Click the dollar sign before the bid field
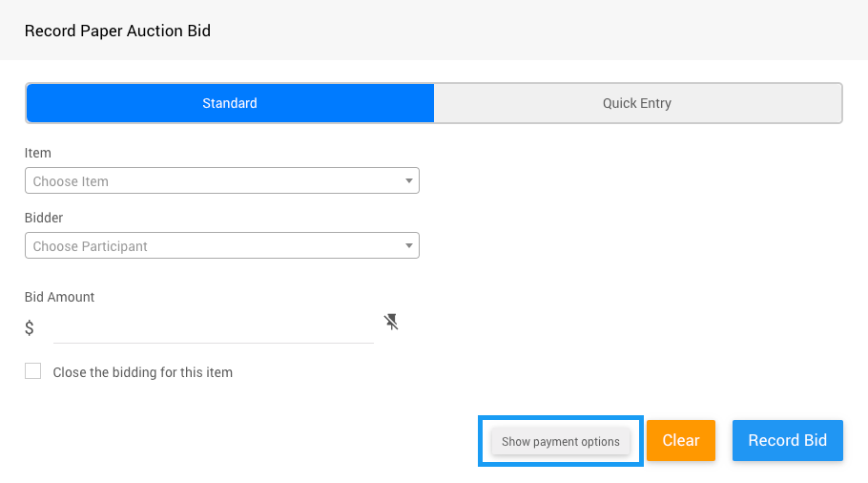Screen dimensions: 868x483 [30, 328]
